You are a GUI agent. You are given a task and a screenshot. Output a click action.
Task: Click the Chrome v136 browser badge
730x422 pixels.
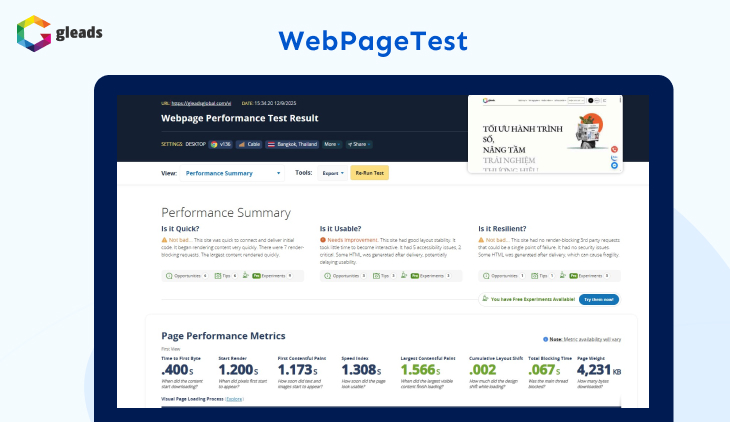(x=223, y=144)
